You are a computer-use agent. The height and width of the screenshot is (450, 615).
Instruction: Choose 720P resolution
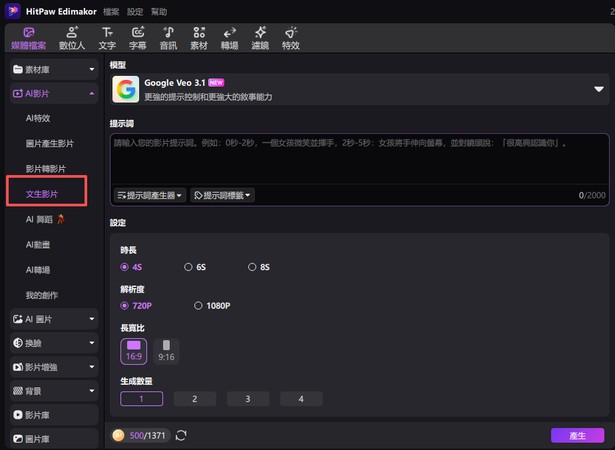point(136,306)
